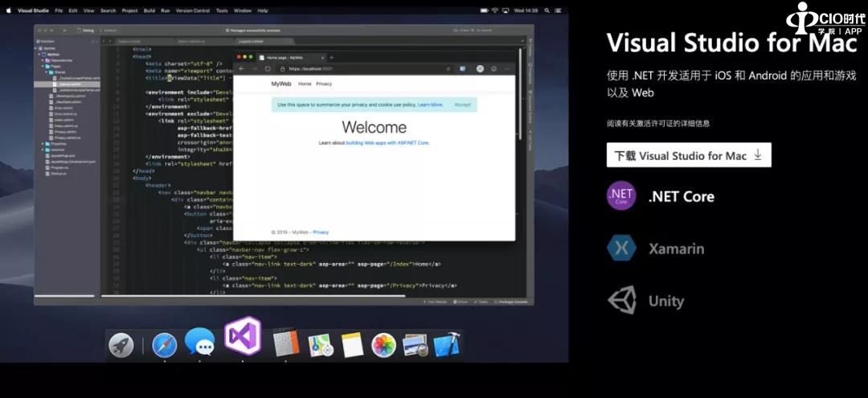Open the Build menu
The width and height of the screenshot is (868, 398).
tap(147, 10)
